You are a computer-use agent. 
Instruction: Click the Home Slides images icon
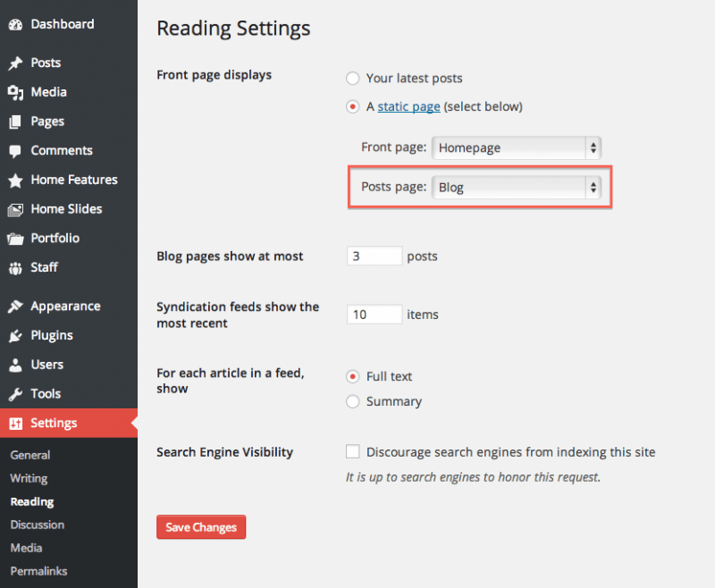coord(15,210)
